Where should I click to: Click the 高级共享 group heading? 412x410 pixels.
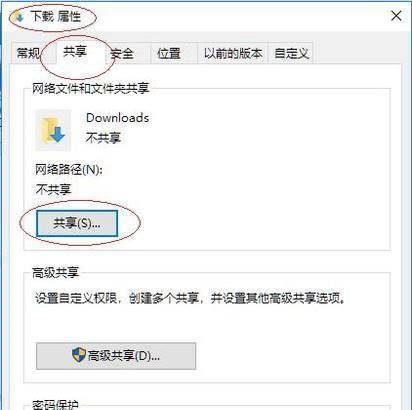pyautogui.click(x=55, y=272)
